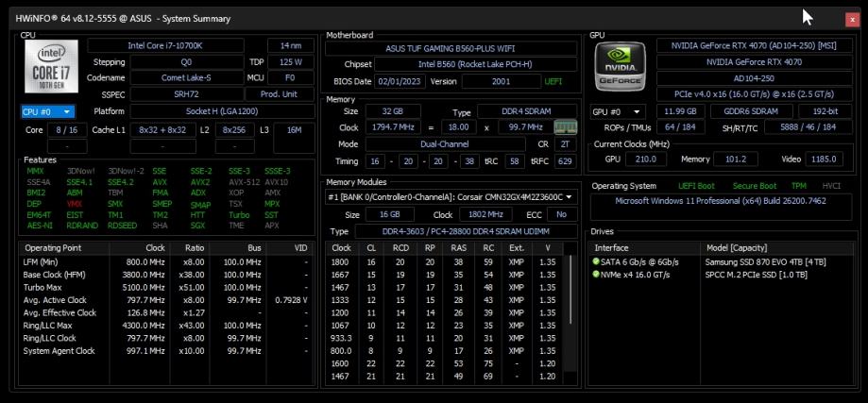Select the System Agent Clock row
The image size is (868, 403).
(166, 351)
